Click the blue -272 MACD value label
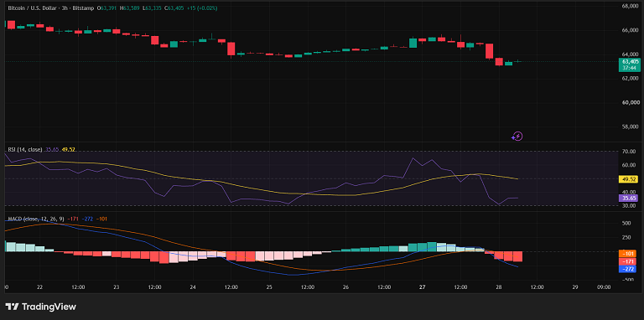The height and width of the screenshot is (320, 644). click(x=628, y=269)
